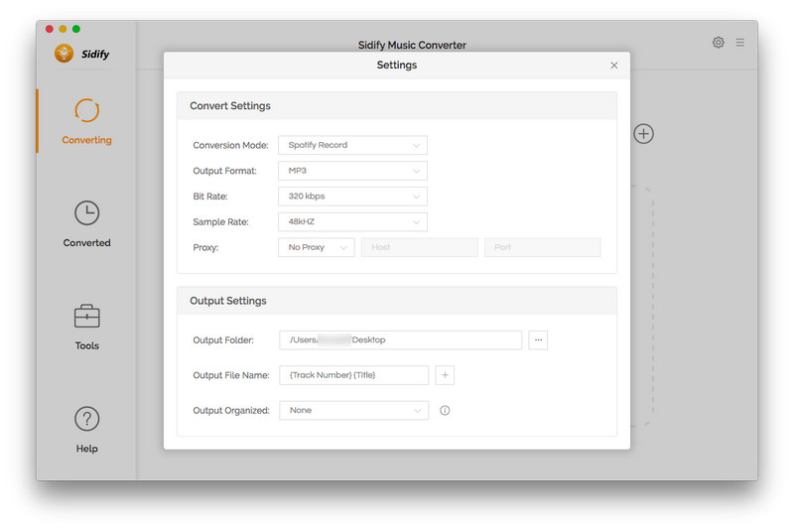Open the Help question mark icon
Screen dimensions: 794x532
click(86, 419)
